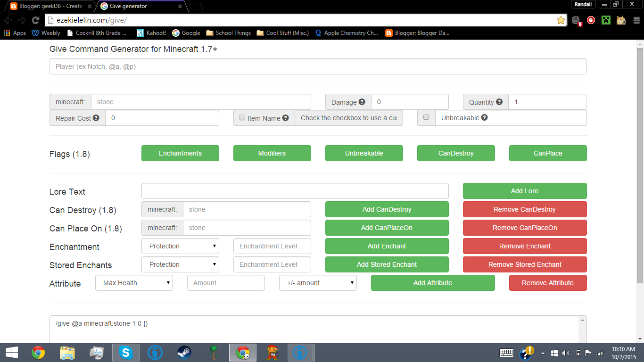
Task: Launch Steam from the taskbar
Action: 184,352
